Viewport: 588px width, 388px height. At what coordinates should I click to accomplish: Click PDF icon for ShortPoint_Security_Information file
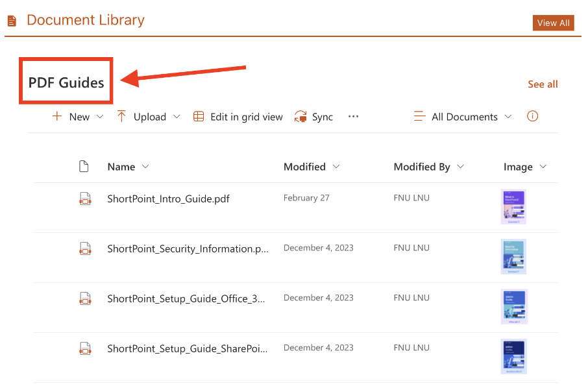[x=85, y=249]
